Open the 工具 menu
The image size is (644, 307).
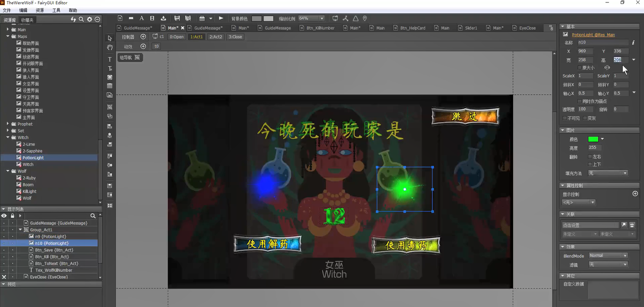click(x=56, y=10)
